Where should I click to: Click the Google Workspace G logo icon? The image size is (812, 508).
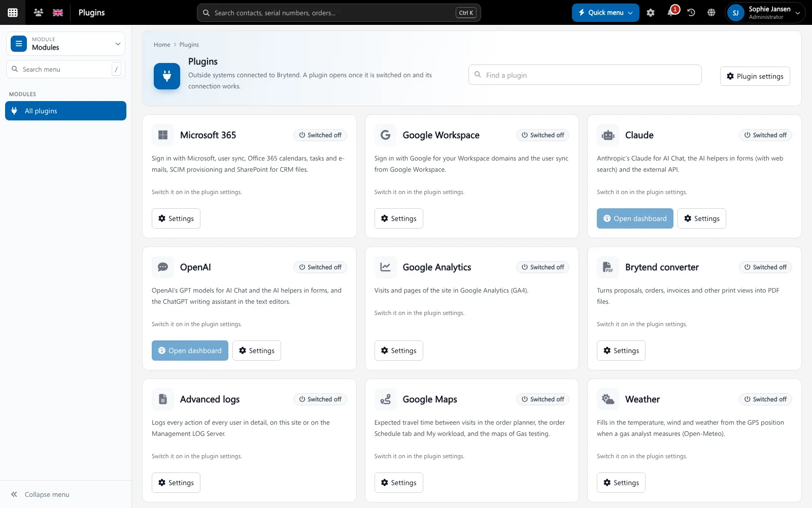pyautogui.click(x=386, y=135)
